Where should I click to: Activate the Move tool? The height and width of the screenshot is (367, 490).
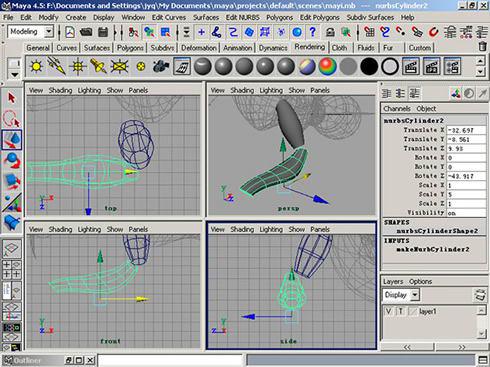coord(12,140)
